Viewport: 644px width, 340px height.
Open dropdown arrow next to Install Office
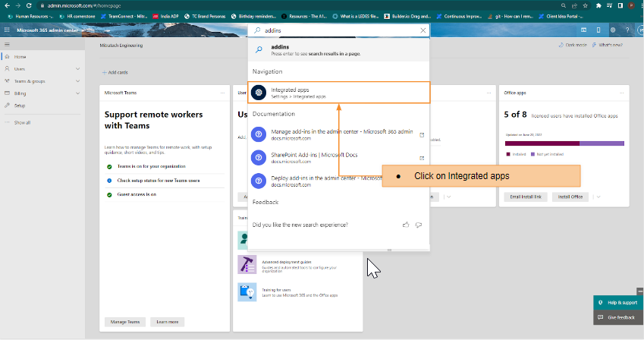[598, 197]
